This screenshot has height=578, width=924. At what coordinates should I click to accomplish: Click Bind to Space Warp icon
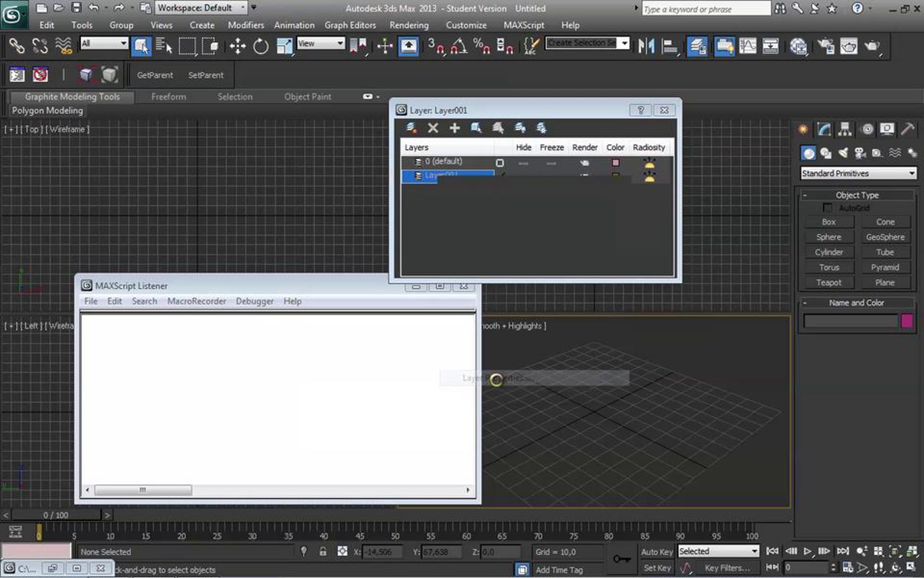(64, 46)
